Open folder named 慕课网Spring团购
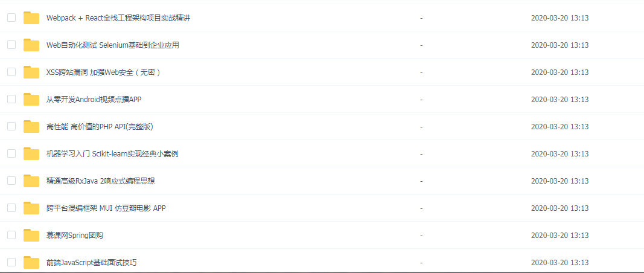 (x=75, y=236)
